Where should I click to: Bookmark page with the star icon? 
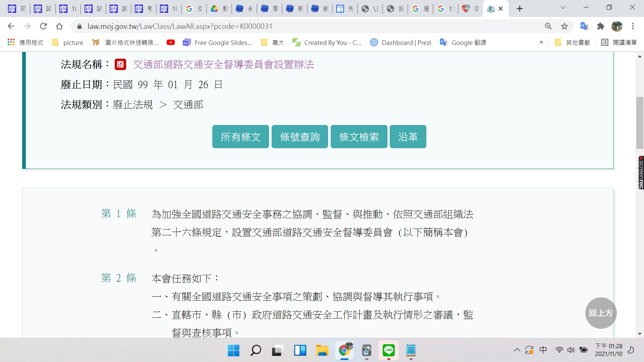pyautogui.click(x=565, y=26)
